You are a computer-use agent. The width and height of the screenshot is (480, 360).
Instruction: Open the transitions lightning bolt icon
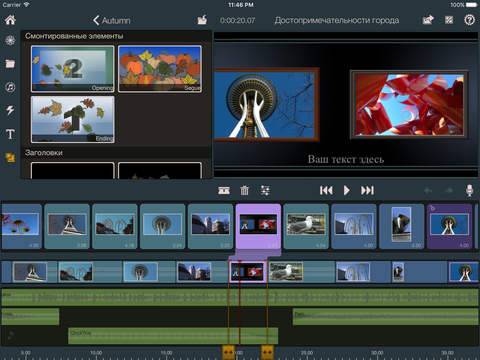coord(10,110)
